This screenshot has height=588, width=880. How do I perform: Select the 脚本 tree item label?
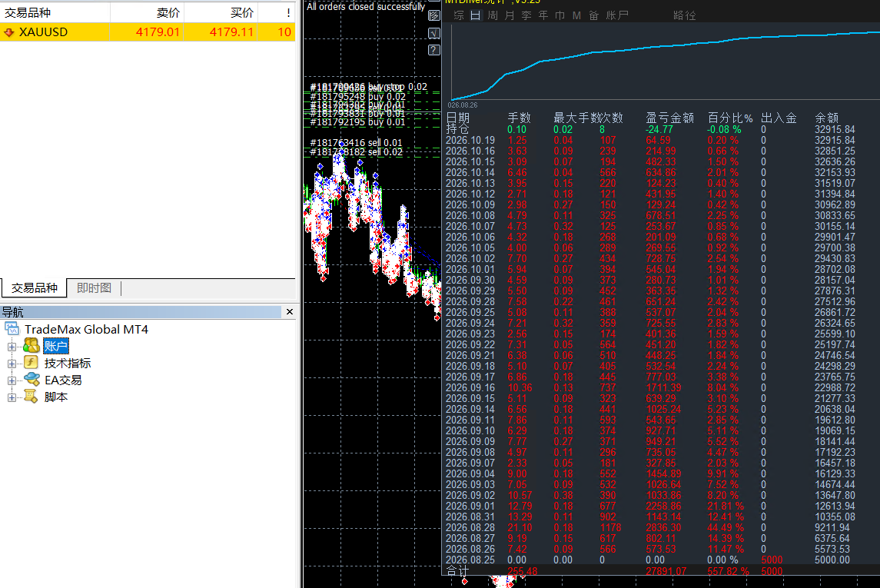tap(55, 397)
